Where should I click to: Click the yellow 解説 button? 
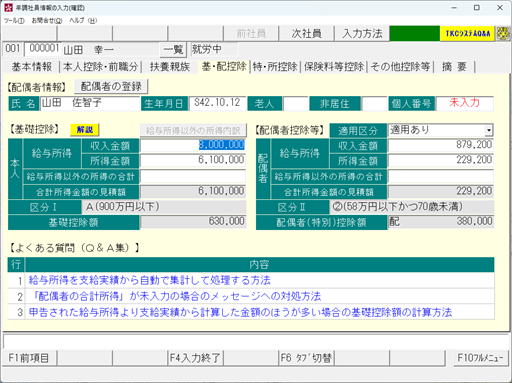pos(85,130)
